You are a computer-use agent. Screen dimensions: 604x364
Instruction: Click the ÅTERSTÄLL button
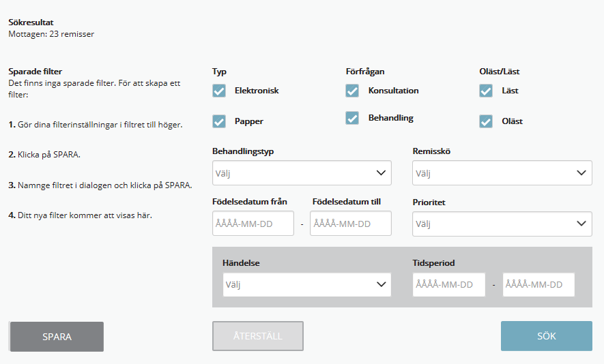[x=258, y=336]
